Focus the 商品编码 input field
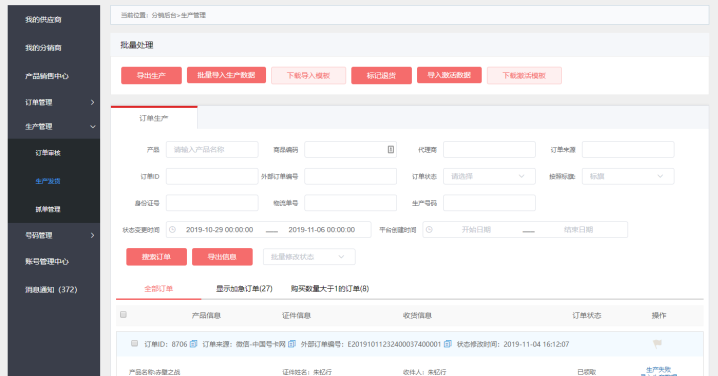Image resolution: width=718 pixels, height=376 pixels. [350, 149]
